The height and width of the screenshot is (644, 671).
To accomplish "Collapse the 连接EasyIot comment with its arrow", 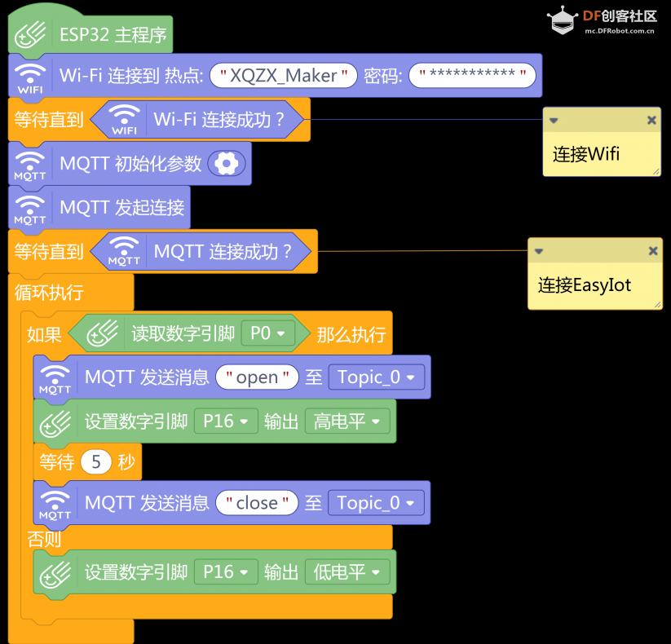I will [x=539, y=251].
